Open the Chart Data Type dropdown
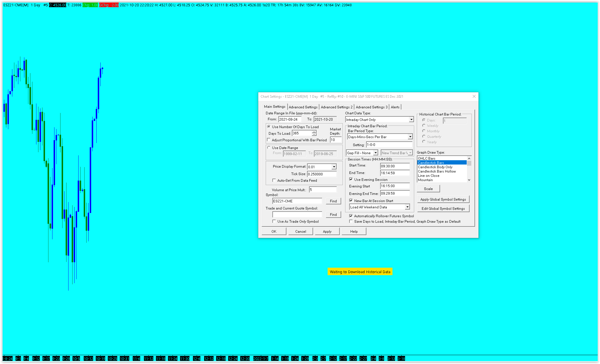Screen dimensions: 600x364 pyautogui.click(x=411, y=120)
